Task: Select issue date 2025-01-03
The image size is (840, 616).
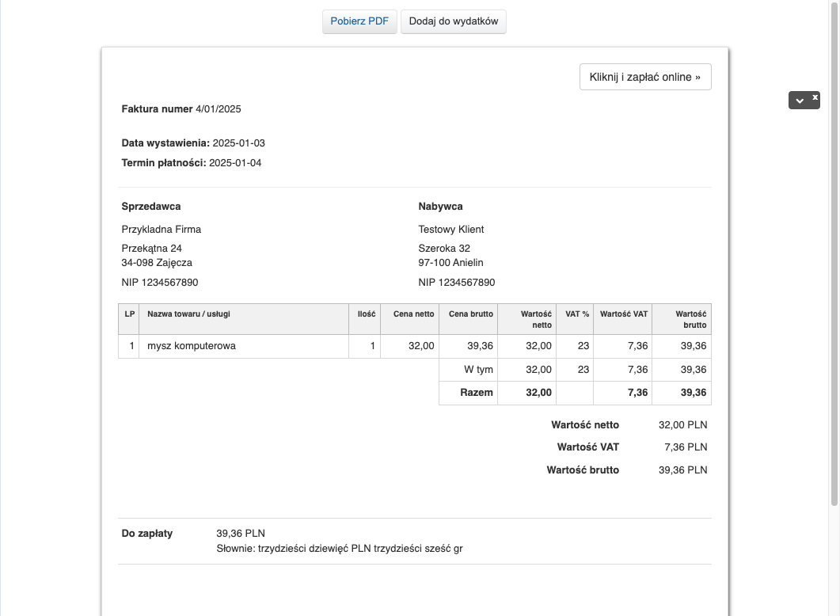Action: (x=238, y=143)
